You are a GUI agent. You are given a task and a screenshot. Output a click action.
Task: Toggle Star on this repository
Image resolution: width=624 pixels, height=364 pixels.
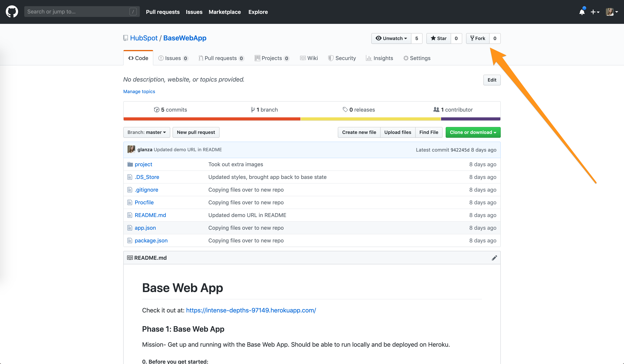439,38
